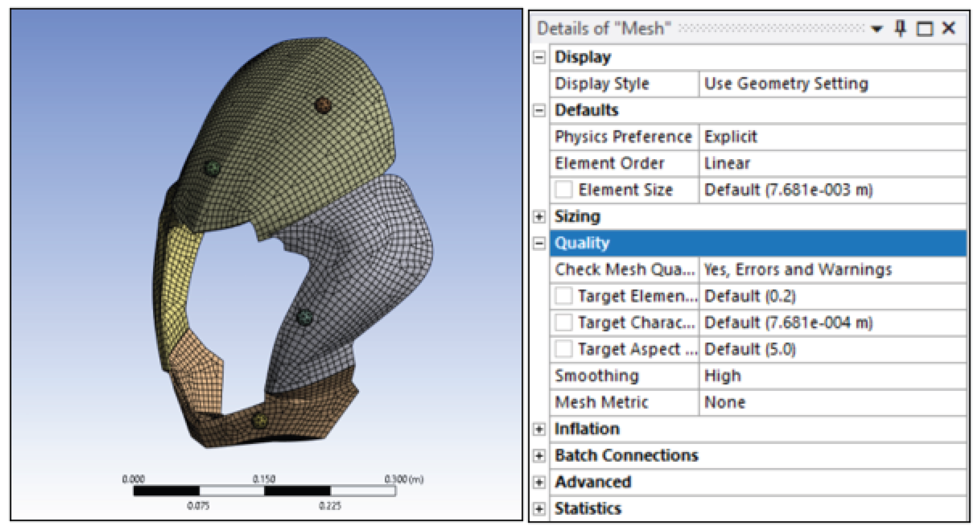Collapse the Display section

[x=539, y=57]
